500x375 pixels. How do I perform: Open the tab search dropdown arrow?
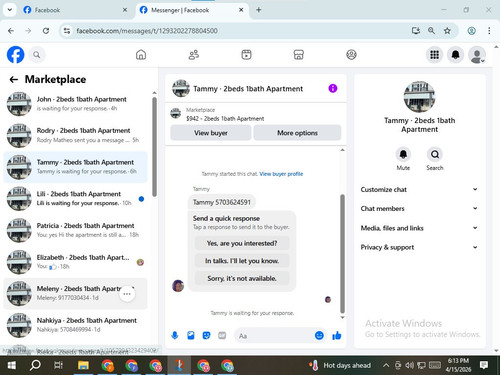[10, 10]
